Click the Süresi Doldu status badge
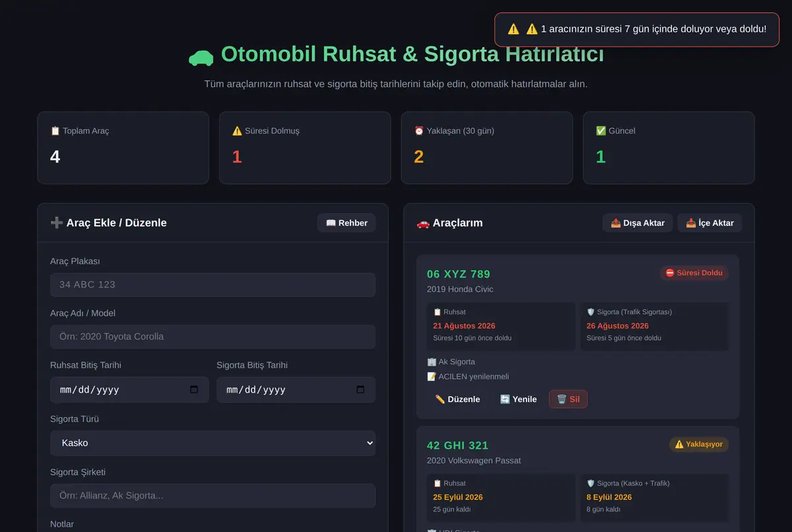Viewport: 792px width, 532px height. tap(694, 273)
